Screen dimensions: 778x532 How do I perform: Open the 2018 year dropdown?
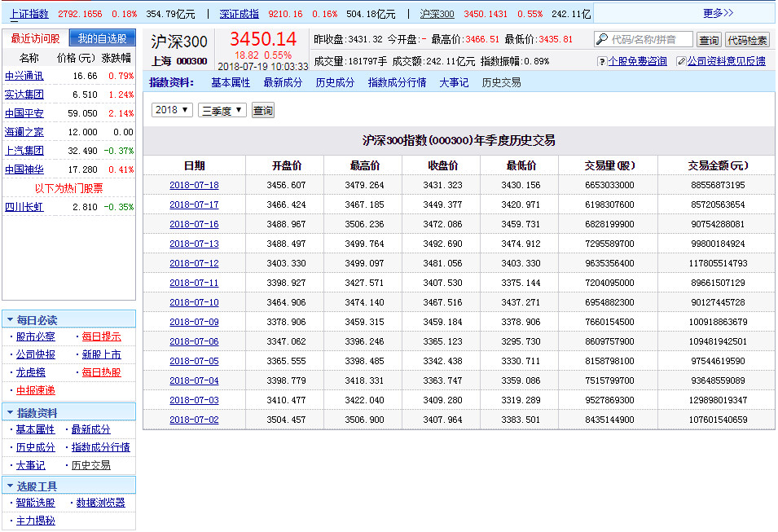click(172, 110)
